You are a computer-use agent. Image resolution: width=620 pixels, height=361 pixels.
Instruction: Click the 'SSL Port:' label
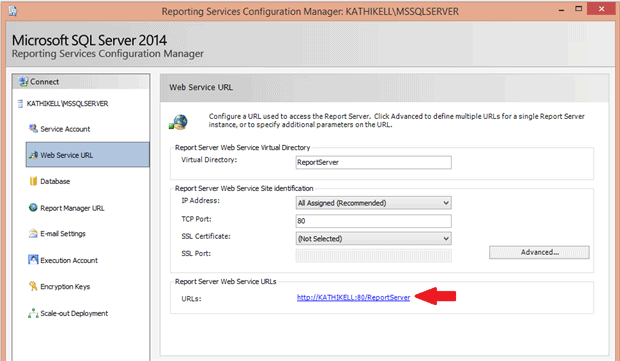point(196,253)
